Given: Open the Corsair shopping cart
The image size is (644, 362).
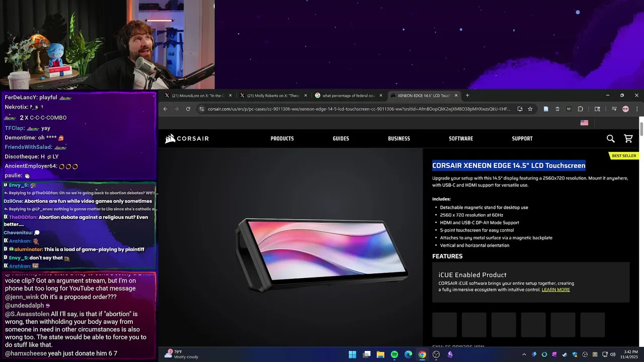Looking at the screenshot, I should 628,138.
